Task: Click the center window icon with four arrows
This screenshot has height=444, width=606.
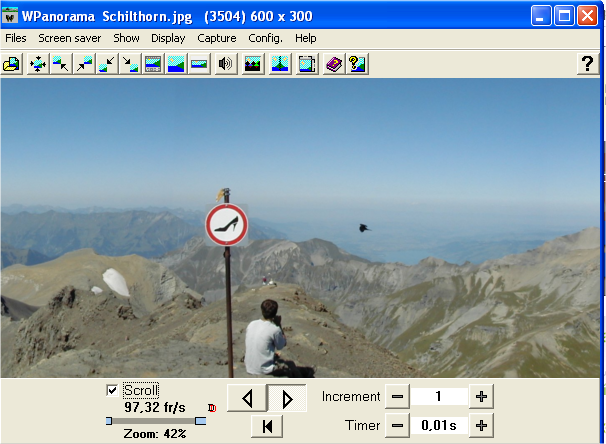Action: [x=37, y=64]
